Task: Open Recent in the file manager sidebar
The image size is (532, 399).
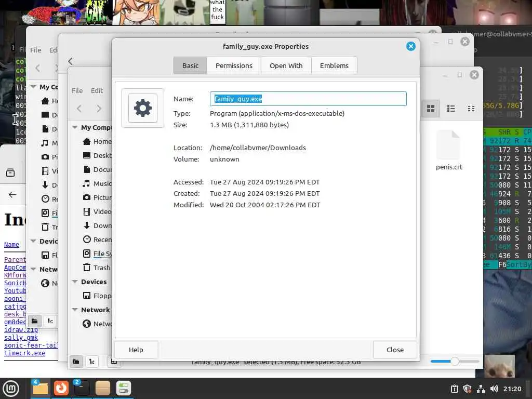Action: (97, 240)
